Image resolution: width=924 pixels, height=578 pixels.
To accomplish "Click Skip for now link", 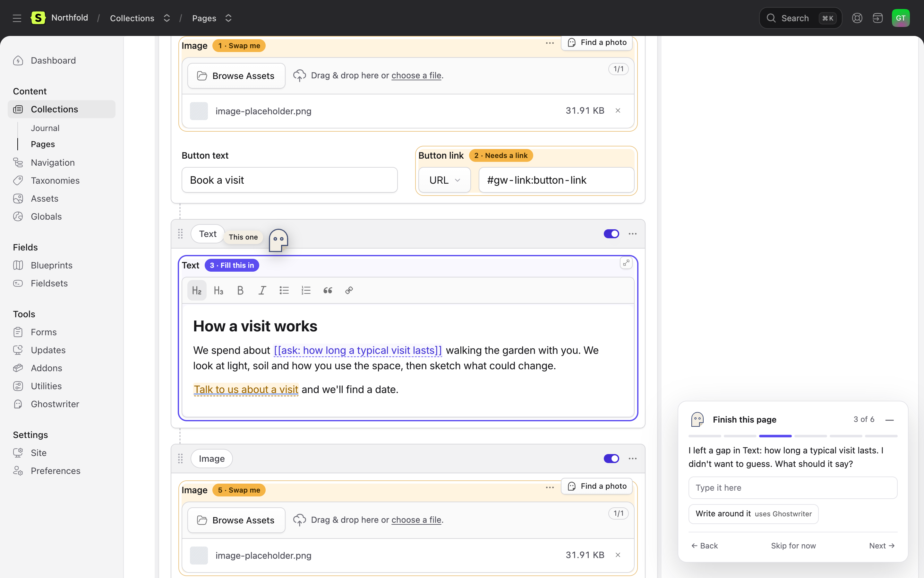I will pyautogui.click(x=793, y=546).
